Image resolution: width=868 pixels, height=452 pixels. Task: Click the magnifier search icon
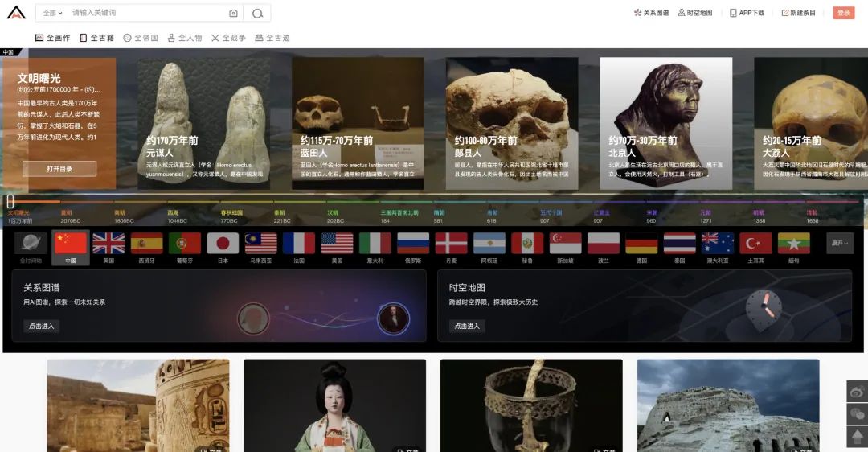257,14
